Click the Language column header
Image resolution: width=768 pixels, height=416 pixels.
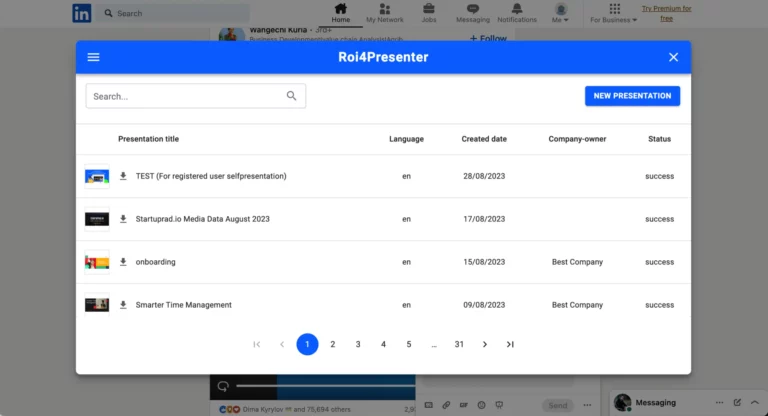(x=406, y=139)
